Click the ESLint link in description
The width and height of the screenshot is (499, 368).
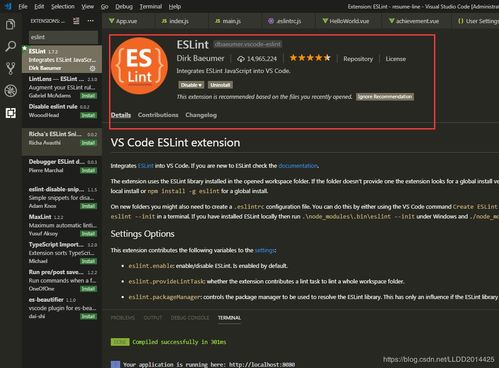[146, 166]
